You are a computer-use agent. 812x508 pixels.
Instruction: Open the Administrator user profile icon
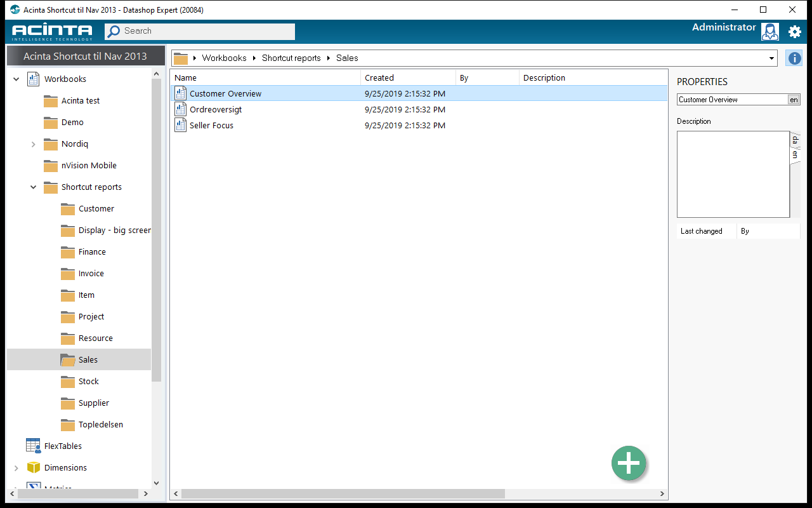pyautogui.click(x=770, y=32)
